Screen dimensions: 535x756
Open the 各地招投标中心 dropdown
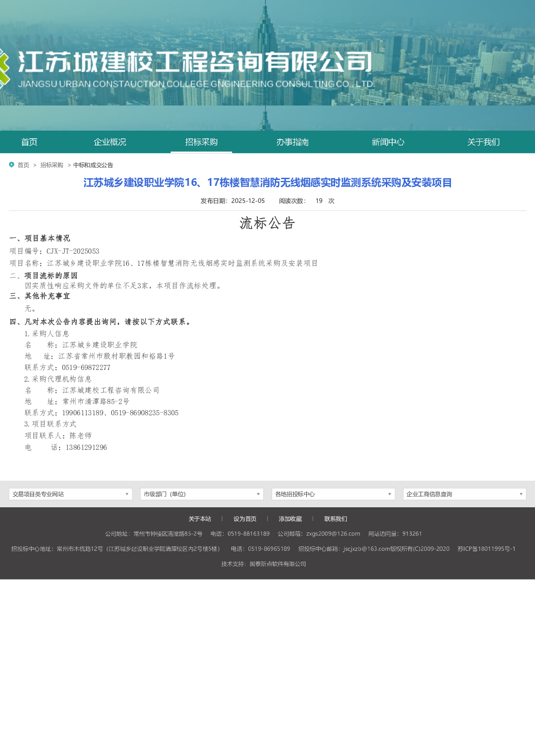point(333,494)
